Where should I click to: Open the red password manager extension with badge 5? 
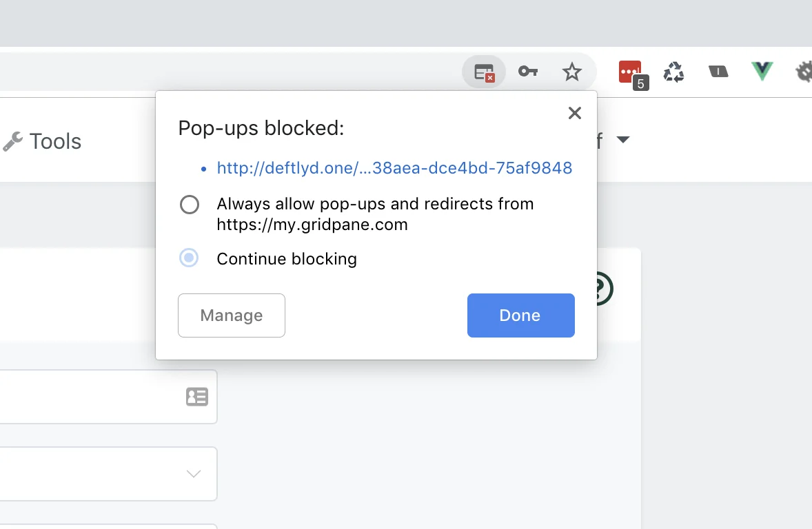click(x=633, y=74)
